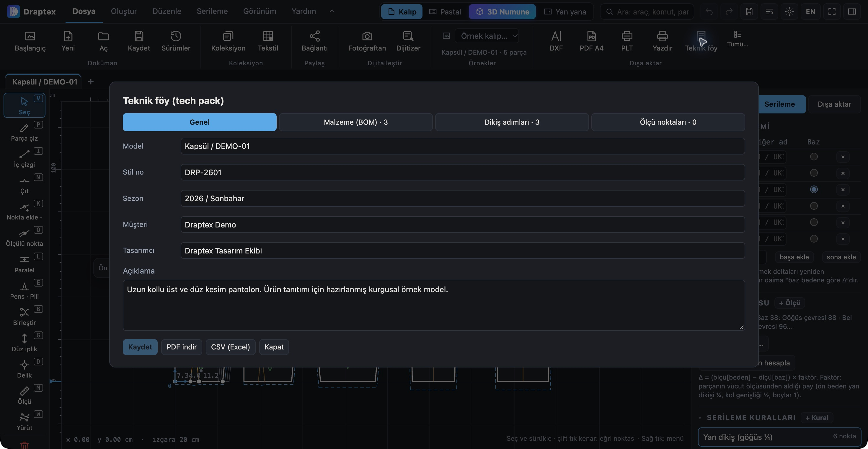
Task: Launch the Dijitizer tool
Action: (408, 41)
